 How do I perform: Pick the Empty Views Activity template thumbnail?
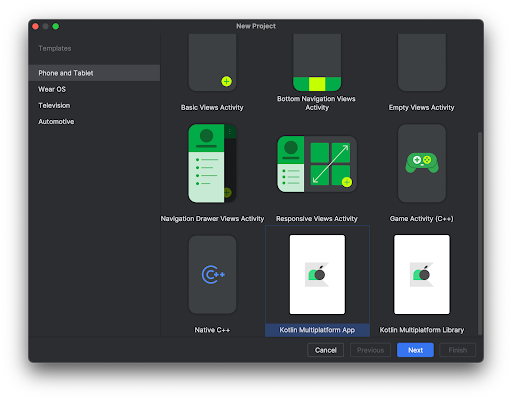(422, 62)
